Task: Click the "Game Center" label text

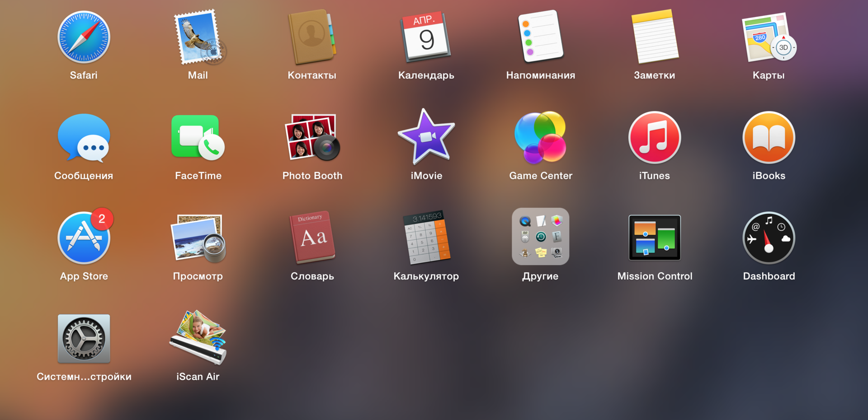Action: tap(540, 176)
